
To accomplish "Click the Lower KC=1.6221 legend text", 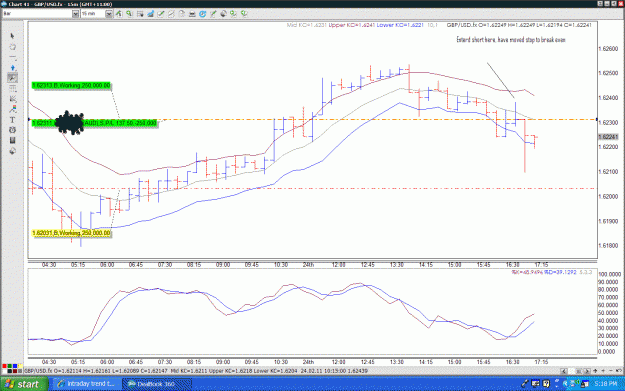I will pyautogui.click(x=400, y=25).
